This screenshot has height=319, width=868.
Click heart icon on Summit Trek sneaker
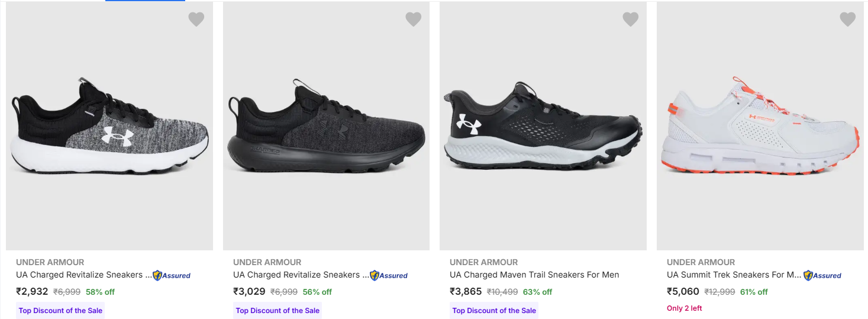click(x=847, y=20)
